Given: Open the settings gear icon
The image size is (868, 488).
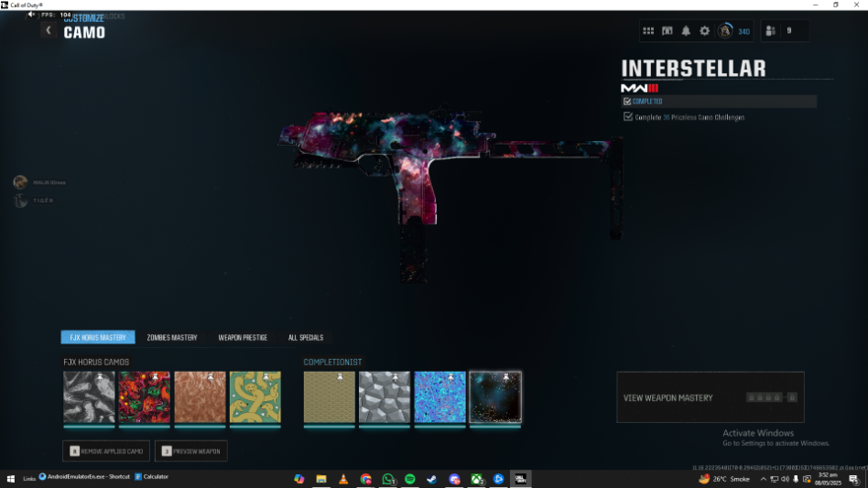Looking at the screenshot, I should tap(704, 31).
